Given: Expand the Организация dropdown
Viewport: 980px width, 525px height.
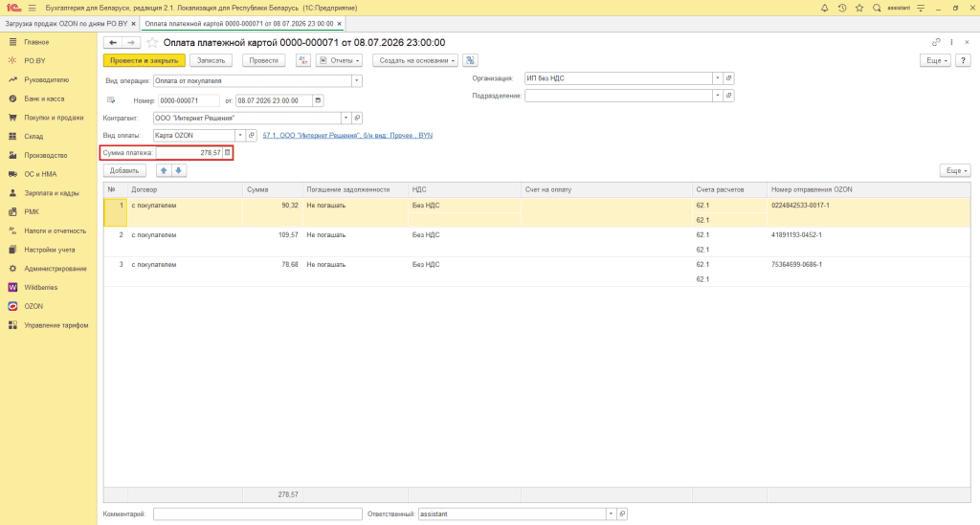Looking at the screenshot, I should click(x=718, y=78).
